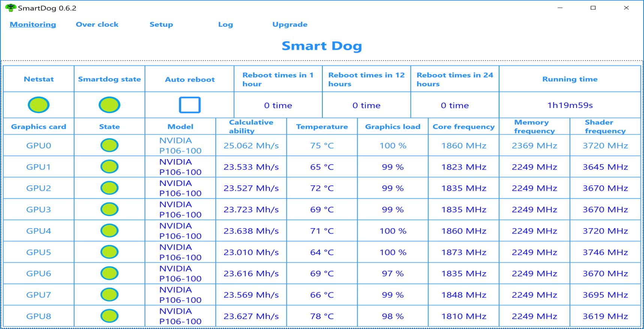
Task: Select the GPU4 row label
Action: [39, 231]
